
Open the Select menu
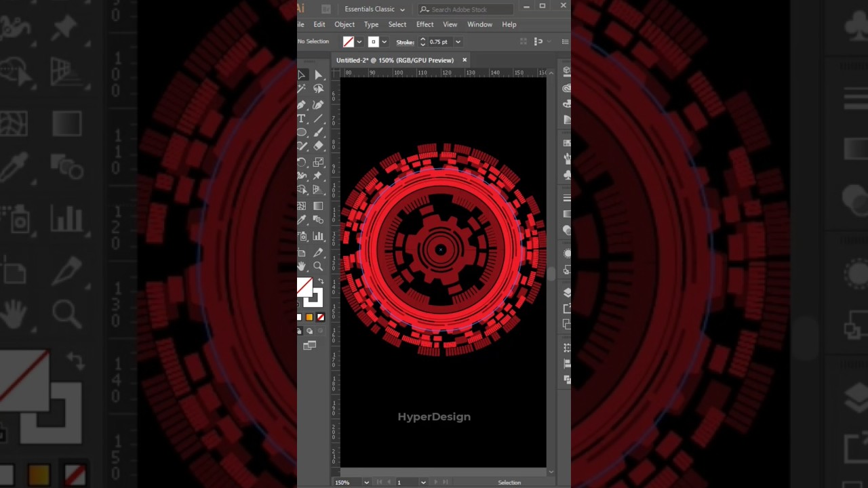pyautogui.click(x=397, y=24)
